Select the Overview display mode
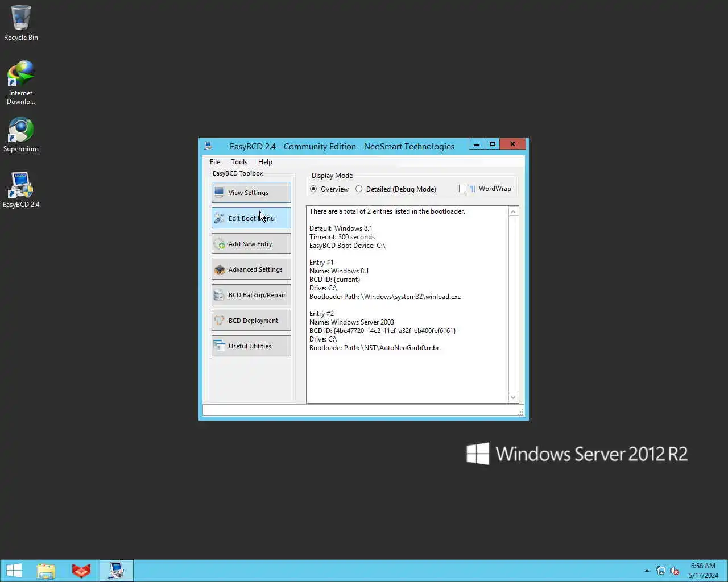This screenshot has width=728, height=582. pyautogui.click(x=329, y=189)
